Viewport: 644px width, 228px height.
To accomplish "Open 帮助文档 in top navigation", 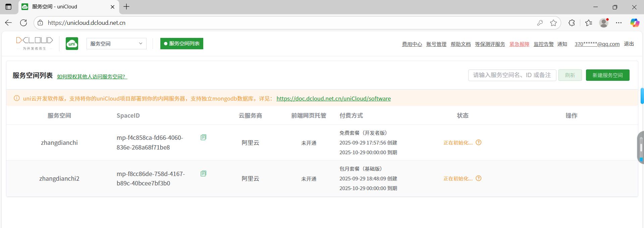I will pos(461,44).
